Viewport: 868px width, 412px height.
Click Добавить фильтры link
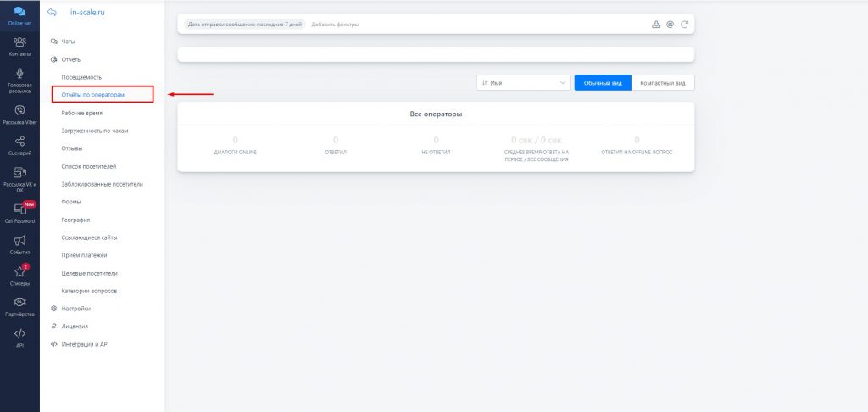(335, 25)
